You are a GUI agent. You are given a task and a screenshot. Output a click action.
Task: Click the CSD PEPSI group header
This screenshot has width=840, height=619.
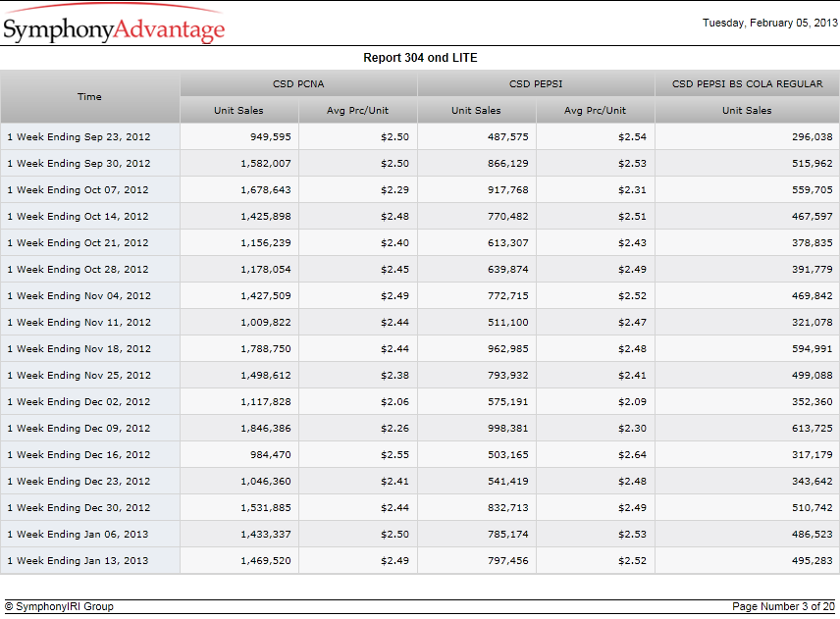pyautogui.click(x=536, y=84)
